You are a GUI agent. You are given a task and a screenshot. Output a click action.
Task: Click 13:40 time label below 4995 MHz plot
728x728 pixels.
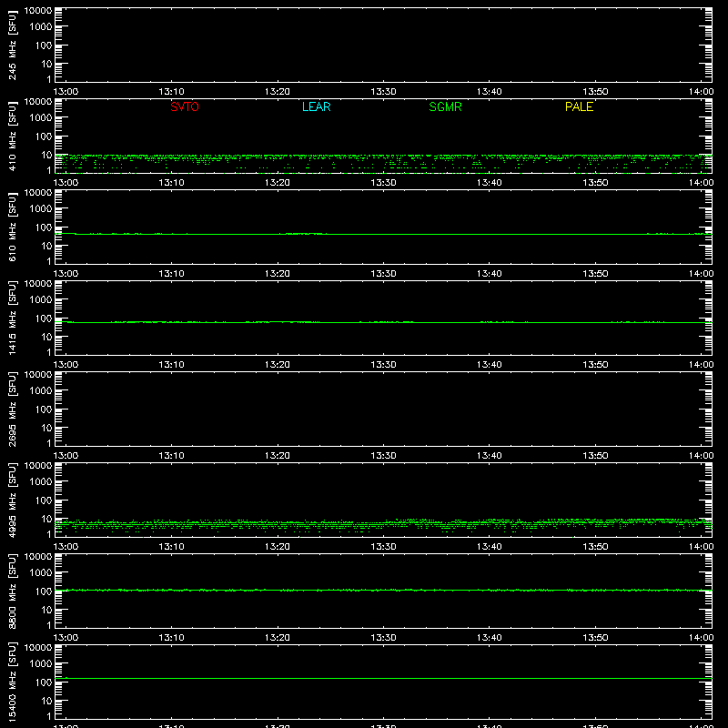point(489,547)
